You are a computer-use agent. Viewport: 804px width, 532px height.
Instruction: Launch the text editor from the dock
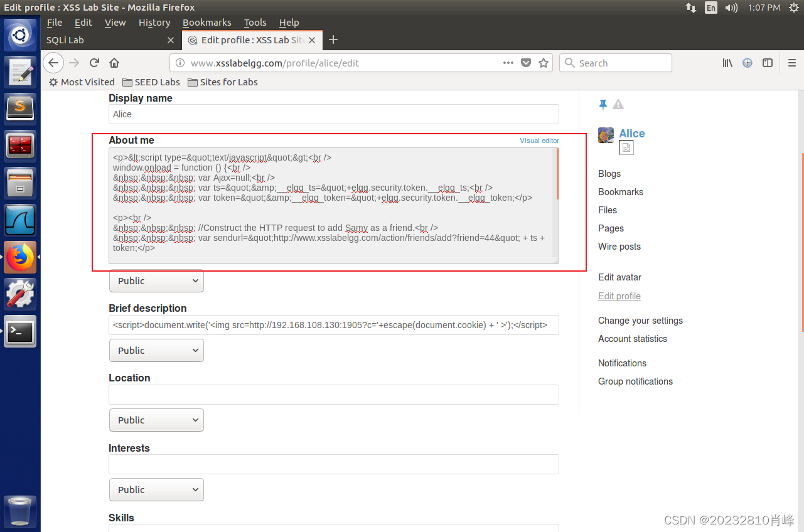coord(20,72)
